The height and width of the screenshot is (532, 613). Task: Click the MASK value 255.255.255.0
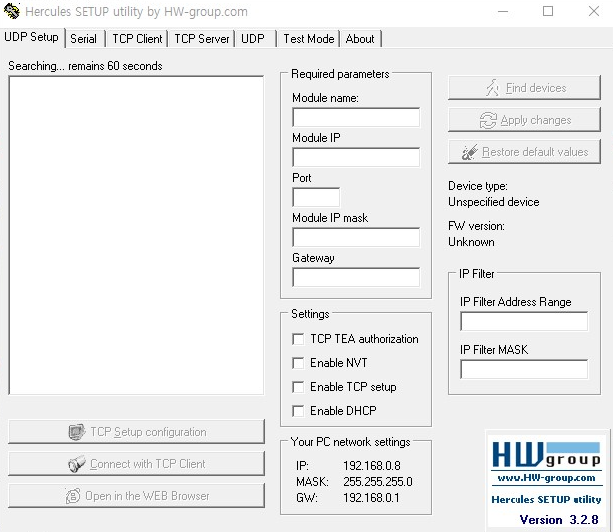[378, 482]
